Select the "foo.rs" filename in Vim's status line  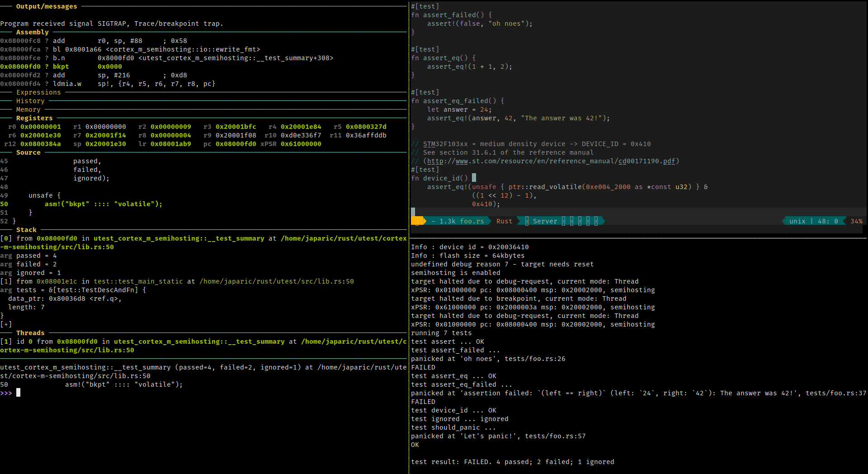pyautogui.click(x=472, y=221)
